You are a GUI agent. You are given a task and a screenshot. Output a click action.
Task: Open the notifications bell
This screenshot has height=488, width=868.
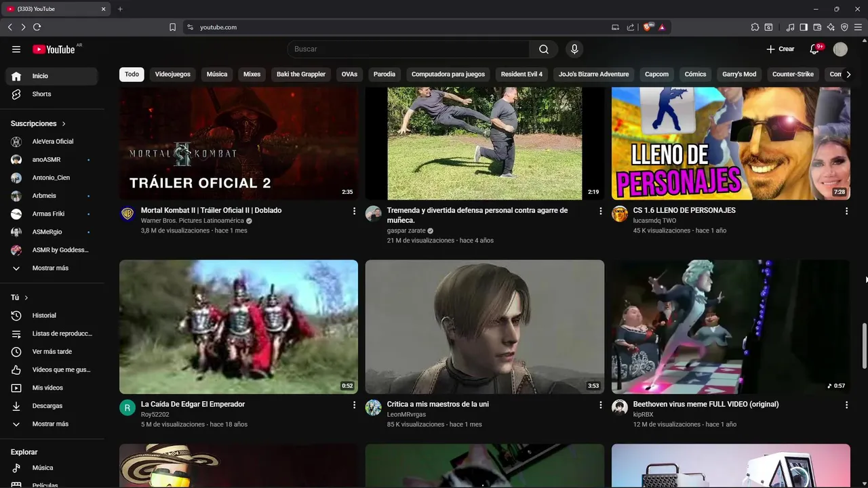815,49
